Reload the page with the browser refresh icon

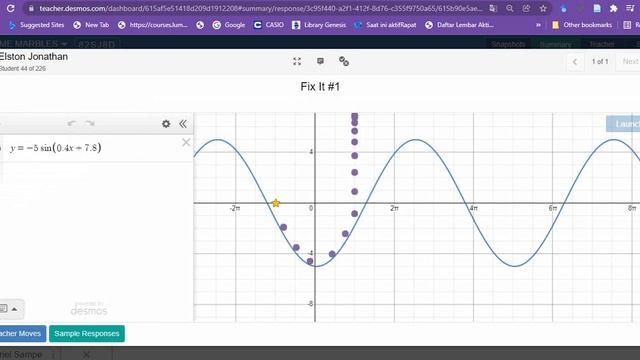click(11, 8)
